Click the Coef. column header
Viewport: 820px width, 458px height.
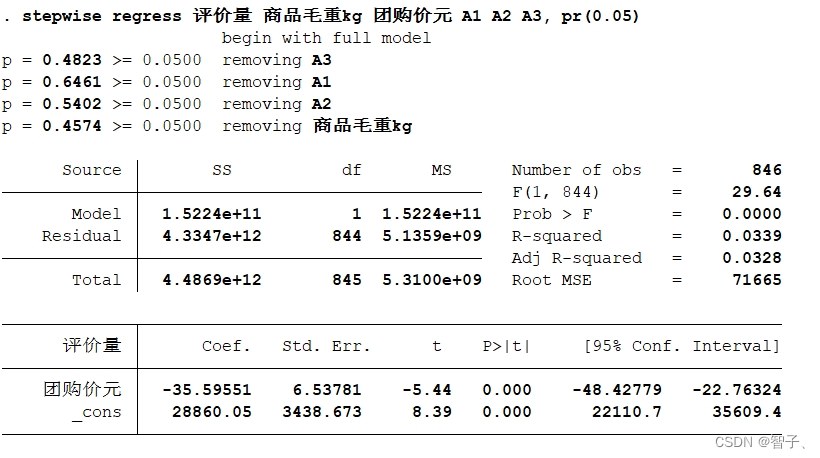click(226, 346)
